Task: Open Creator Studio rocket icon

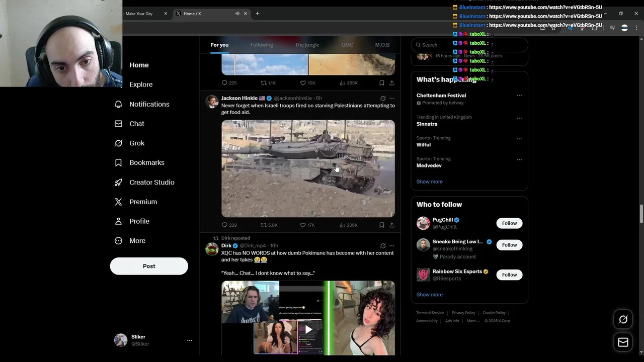Action: [x=118, y=182]
